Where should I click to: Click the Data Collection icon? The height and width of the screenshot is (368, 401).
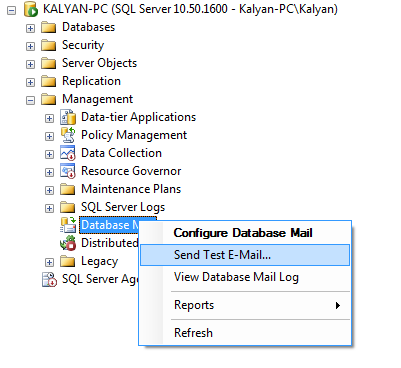point(68,153)
